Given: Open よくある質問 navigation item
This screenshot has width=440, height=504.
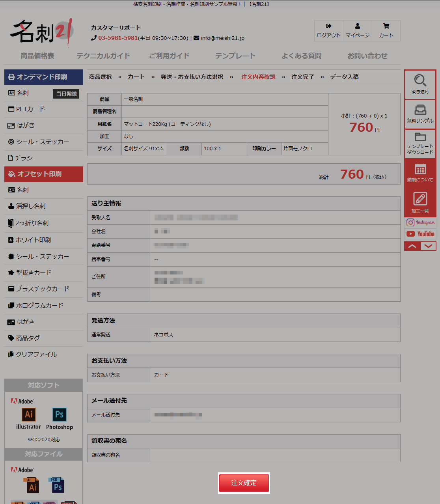Looking at the screenshot, I should click(302, 56).
